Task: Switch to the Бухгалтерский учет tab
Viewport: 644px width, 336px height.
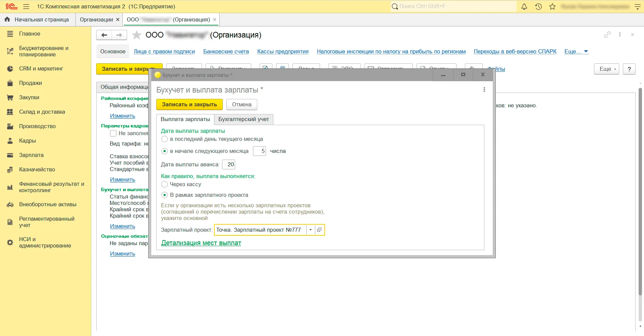Action: (x=244, y=119)
